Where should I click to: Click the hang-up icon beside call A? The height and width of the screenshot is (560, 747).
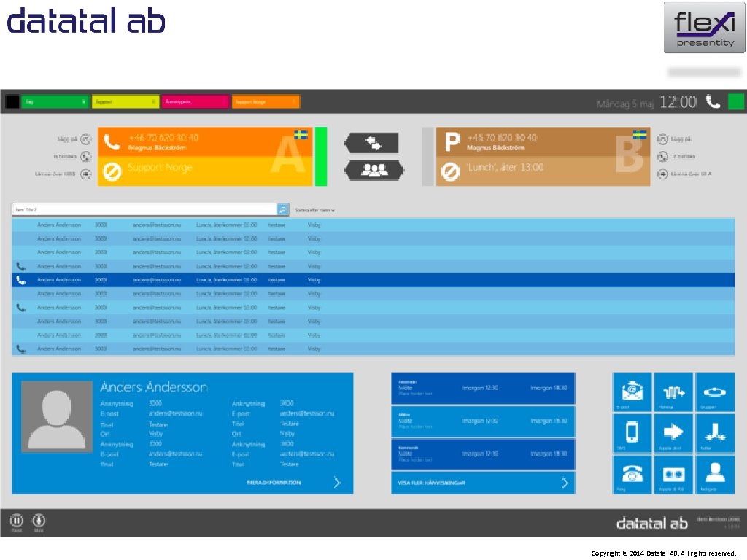86,139
